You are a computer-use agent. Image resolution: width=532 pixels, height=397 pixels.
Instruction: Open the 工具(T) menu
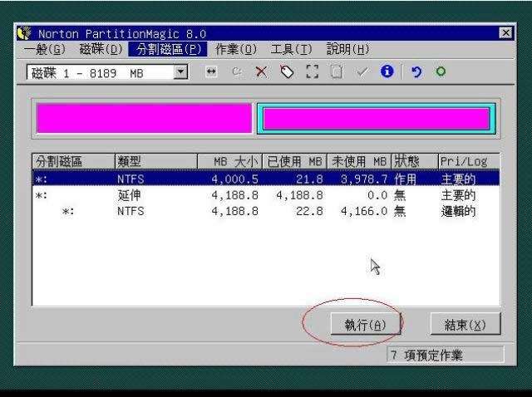pos(291,50)
